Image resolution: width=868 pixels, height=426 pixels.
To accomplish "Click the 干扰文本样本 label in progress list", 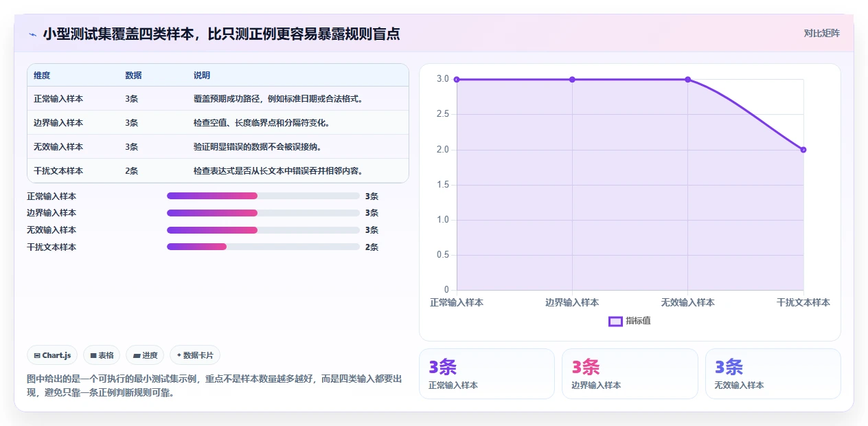I will [x=52, y=247].
